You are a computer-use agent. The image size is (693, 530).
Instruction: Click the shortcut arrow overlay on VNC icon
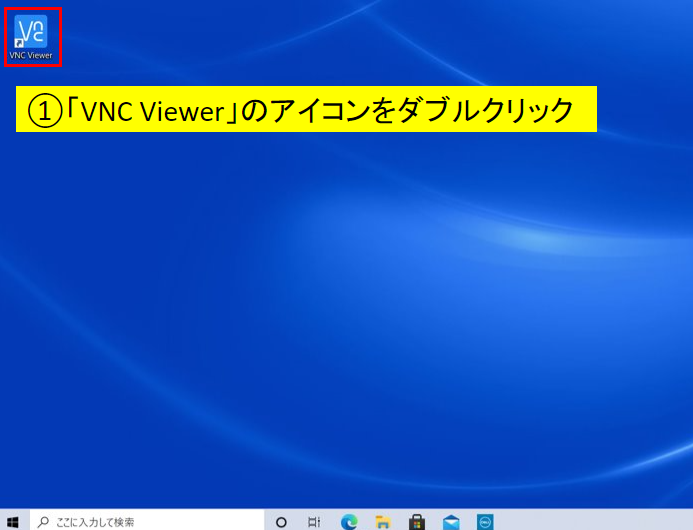click(x=20, y=44)
